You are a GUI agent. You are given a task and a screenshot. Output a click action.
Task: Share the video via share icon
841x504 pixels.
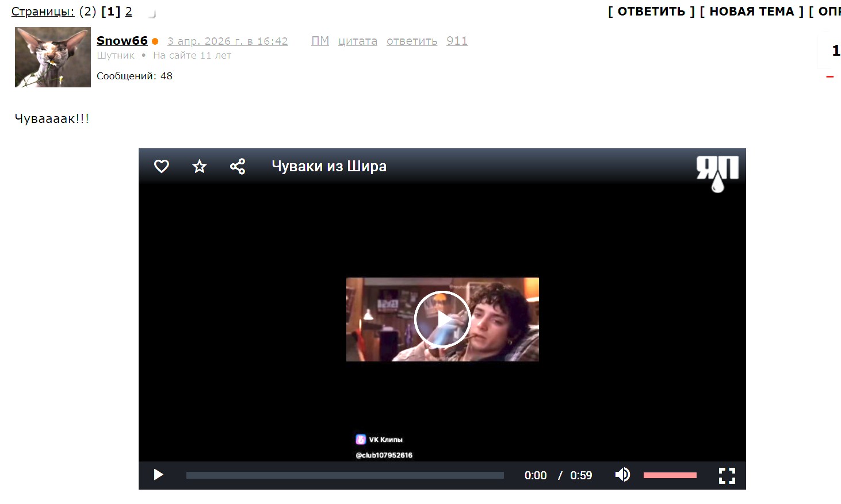(238, 167)
